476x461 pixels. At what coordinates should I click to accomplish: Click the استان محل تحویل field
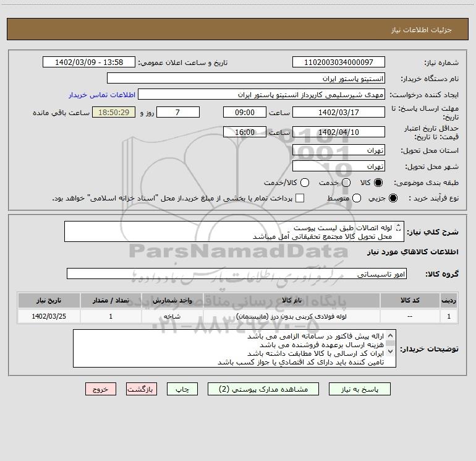pyautogui.click(x=339, y=150)
